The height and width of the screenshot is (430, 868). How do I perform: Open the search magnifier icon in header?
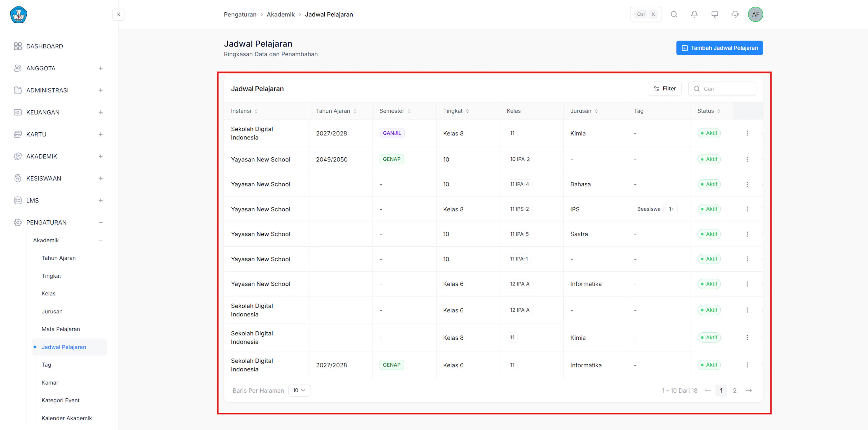(x=674, y=14)
